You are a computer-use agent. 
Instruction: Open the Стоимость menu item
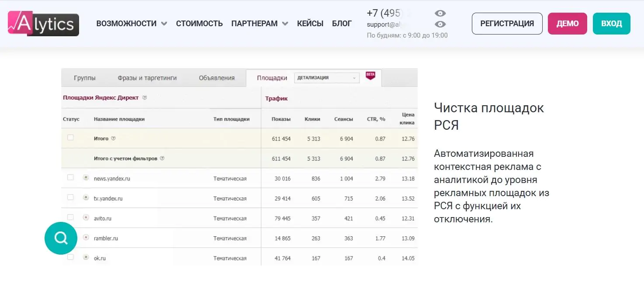pos(199,24)
